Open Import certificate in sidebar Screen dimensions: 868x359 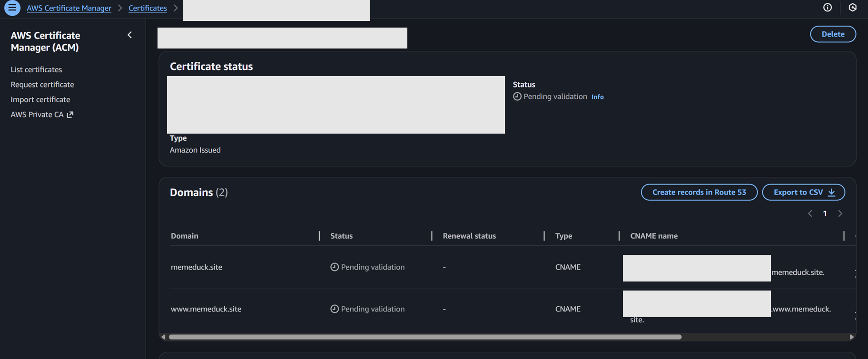[40, 99]
